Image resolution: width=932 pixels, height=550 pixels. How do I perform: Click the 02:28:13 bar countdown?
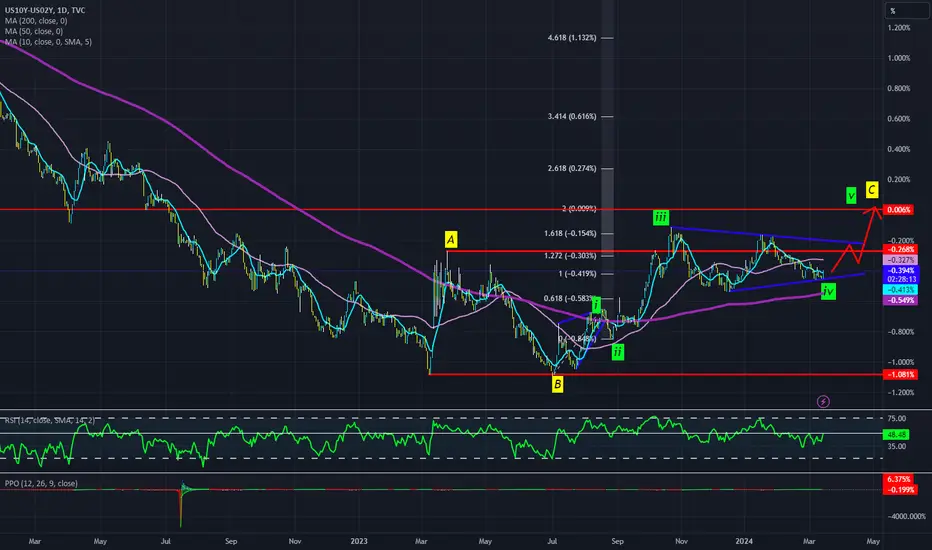click(x=901, y=279)
